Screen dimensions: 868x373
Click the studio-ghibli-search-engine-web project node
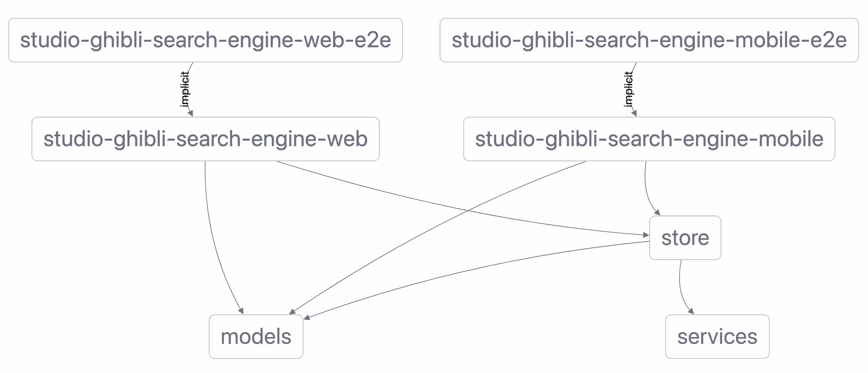click(x=205, y=139)
